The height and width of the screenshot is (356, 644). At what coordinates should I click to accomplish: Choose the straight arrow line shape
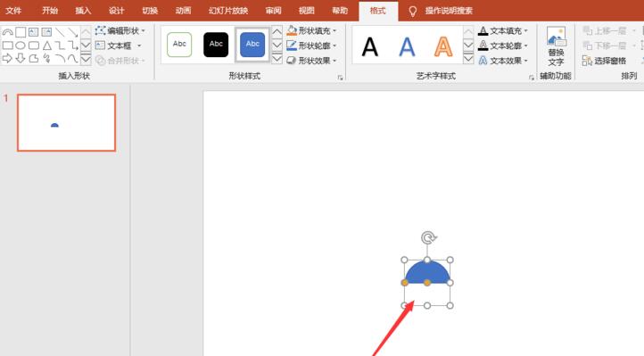coord(73,32)
